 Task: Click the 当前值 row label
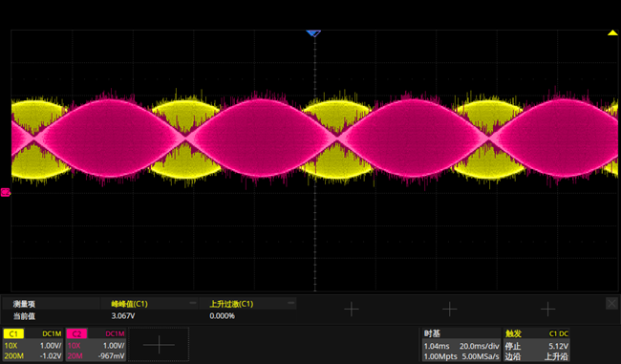pyautogui.click(x=24, y=316)
